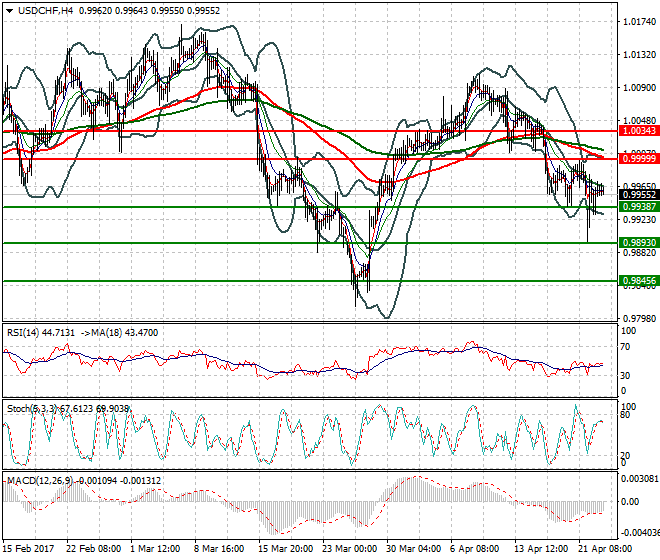Image resolution: width=660 pixels, height=560 pixels.
Task: Select the 15 Mar 20:00 time label
Action: point(285,549)
